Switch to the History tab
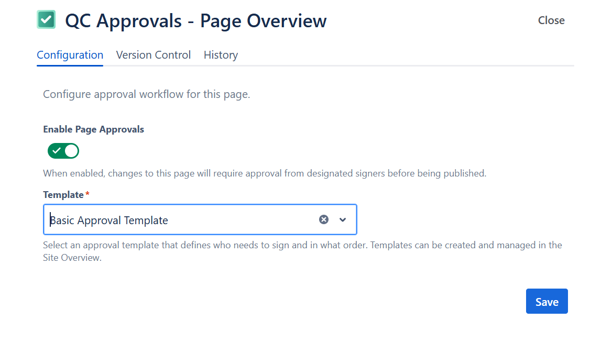Viewport: 612px width, 364px height. tap(221, 55)
